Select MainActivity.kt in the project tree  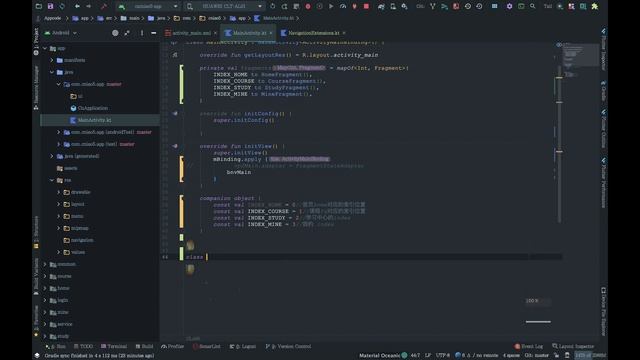pos(100,120)
